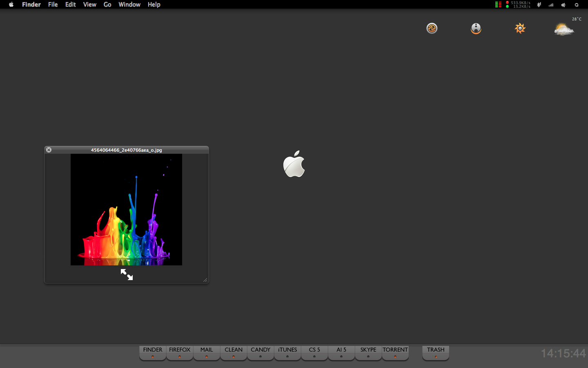Click the 28°C temperature reading
This screenshot has width=588, height=368.
[577, 19]
